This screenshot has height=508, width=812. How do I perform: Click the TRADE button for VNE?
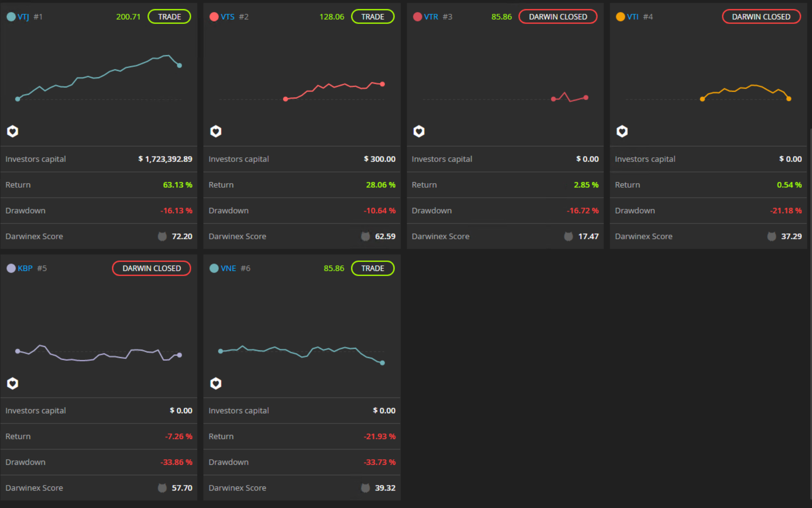click(x=372, y=268)
